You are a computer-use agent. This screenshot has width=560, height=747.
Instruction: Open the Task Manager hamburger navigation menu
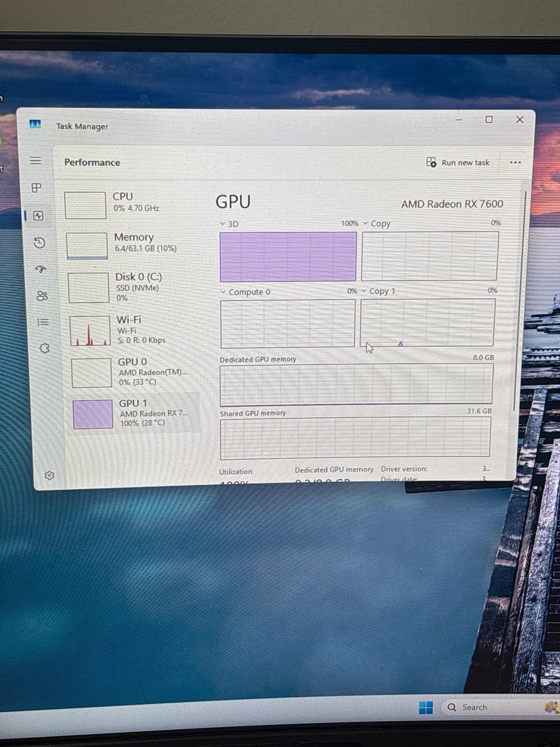pyautogui.click(x=35, y=160)
